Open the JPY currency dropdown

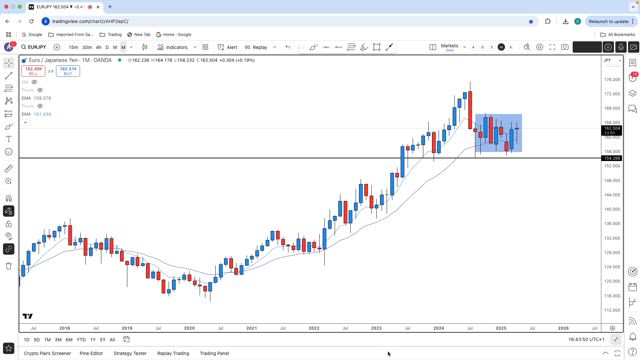pyautogui.click(x=612, y=60)
